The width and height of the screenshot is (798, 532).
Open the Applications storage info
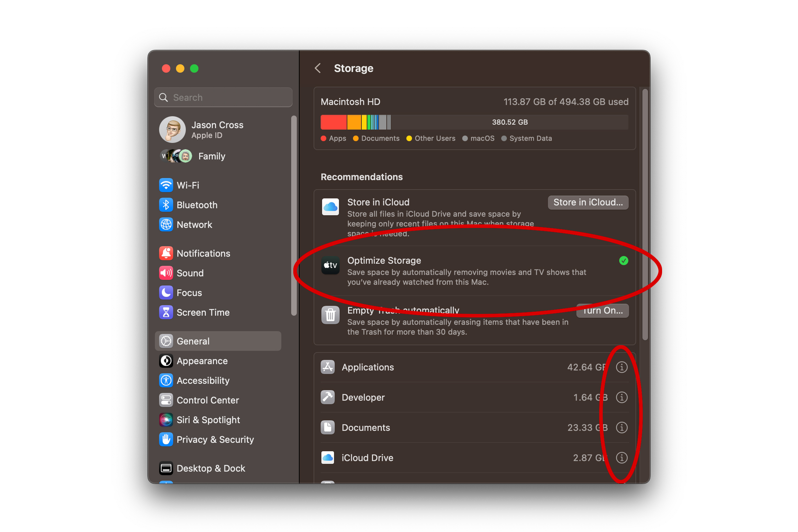(622, 367)
